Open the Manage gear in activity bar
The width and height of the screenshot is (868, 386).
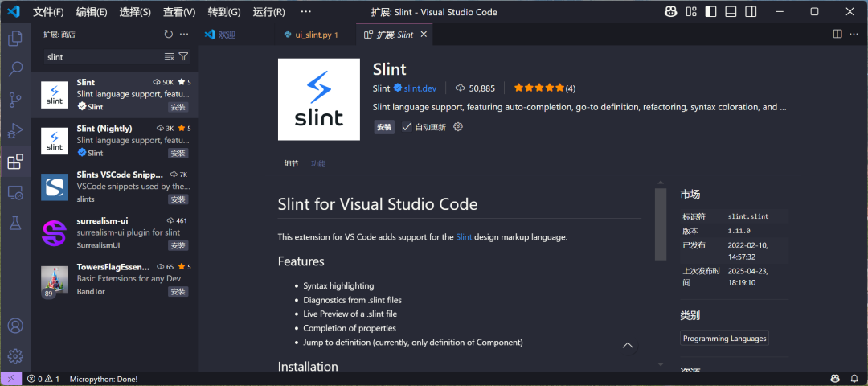(15, 355)
